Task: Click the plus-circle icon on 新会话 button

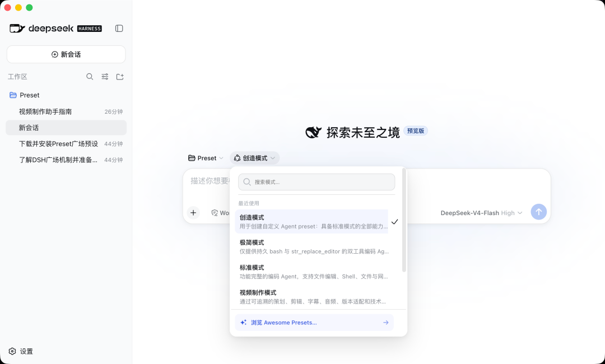Action: point(55,54)
